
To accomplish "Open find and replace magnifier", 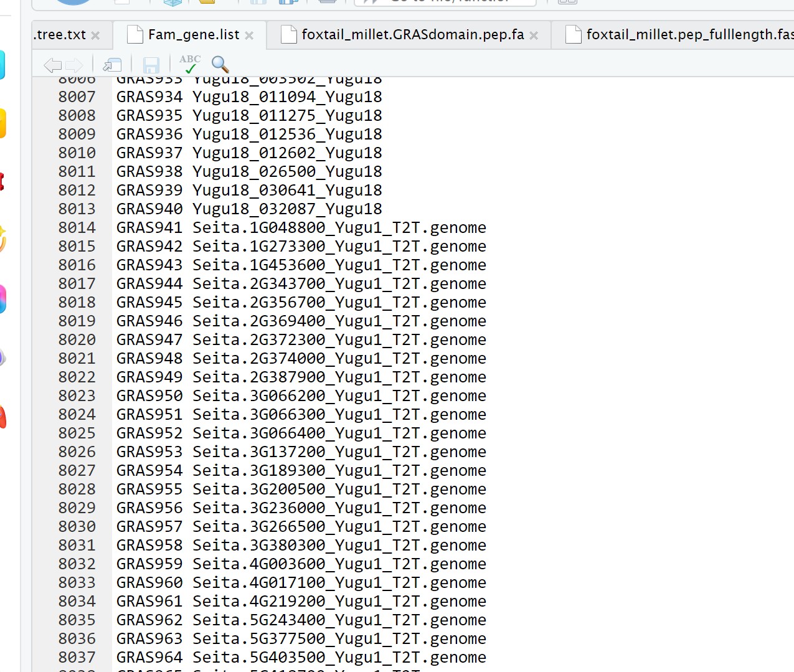I will 220,64.
